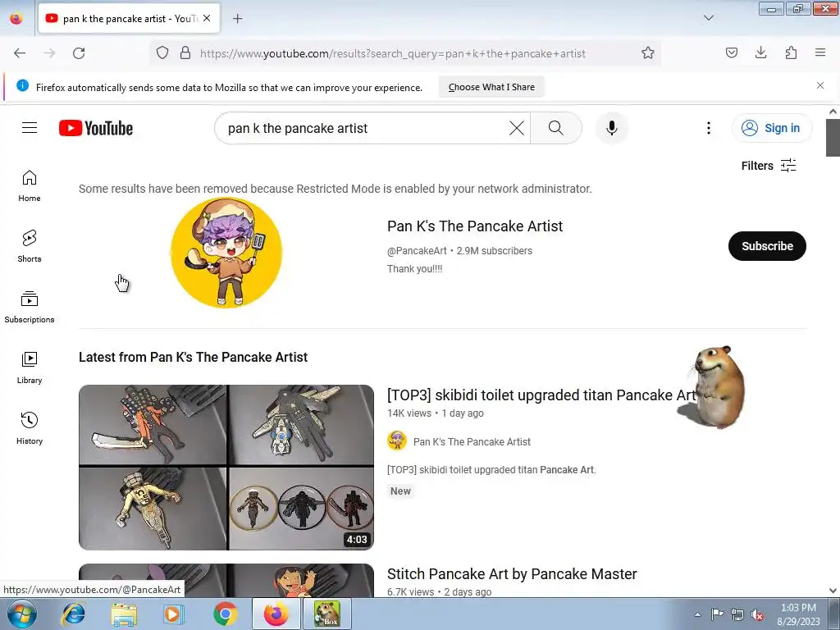Open the Firefox application menu
The image size is (840, 630).
click(820, 53)
